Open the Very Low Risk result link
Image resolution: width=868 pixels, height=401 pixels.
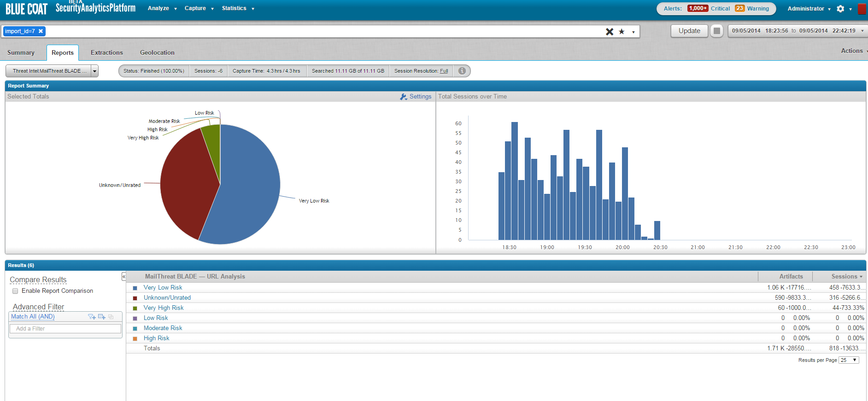tap(163, 288)
